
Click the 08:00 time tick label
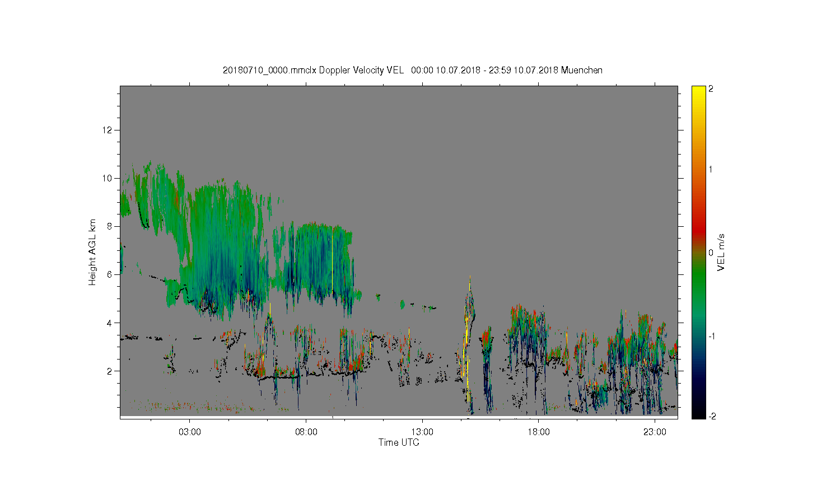306,432
